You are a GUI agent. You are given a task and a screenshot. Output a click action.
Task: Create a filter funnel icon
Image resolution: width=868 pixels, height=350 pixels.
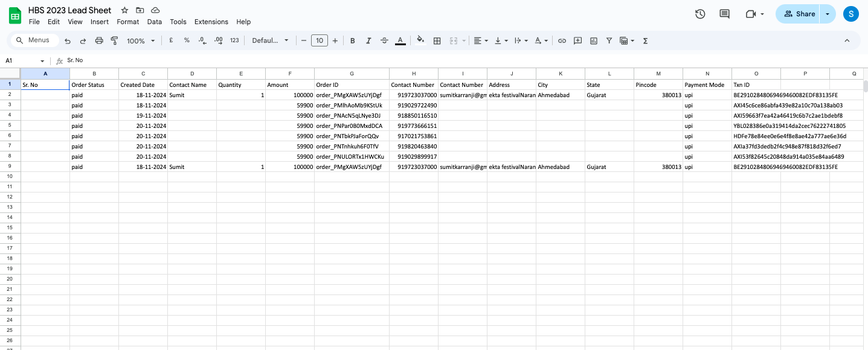click(609, 40)
